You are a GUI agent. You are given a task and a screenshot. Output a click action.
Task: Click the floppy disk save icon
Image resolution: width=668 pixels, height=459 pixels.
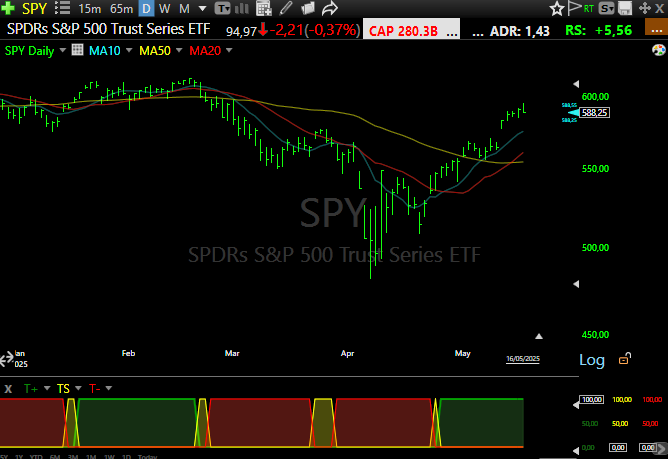tap(625, 8)
